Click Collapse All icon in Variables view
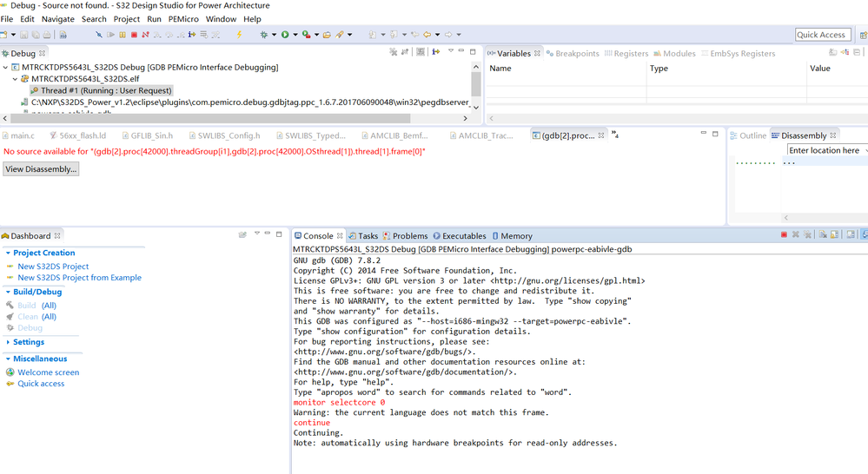Viewport: 868px width, 474px height. [857, 52]
